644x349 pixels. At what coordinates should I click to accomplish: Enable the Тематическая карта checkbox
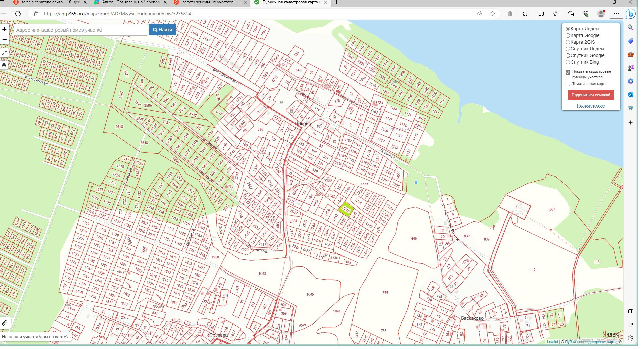coord(568,84)
